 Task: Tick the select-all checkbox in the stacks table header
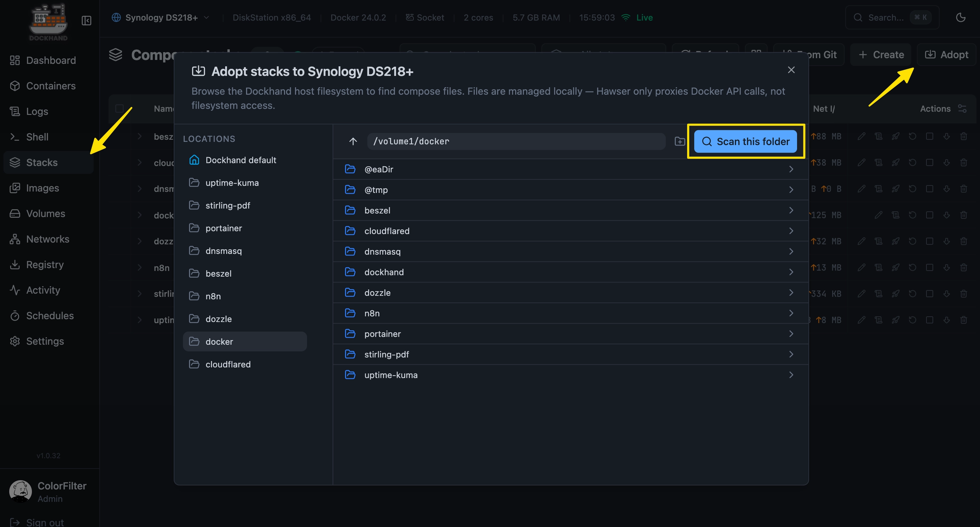coord(119,109)
